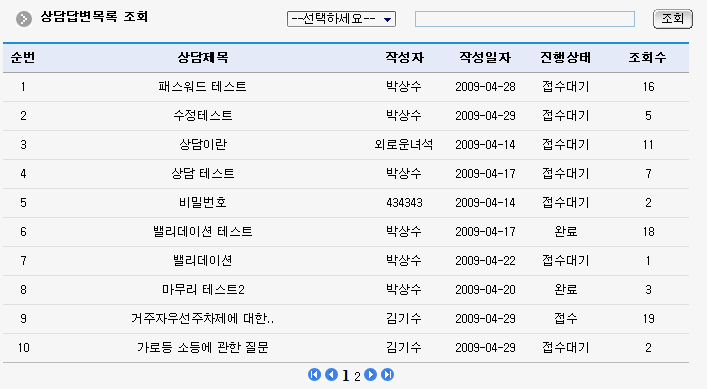
Task: Open the 비밀번호 consultation entry
Action: [202, 203]
